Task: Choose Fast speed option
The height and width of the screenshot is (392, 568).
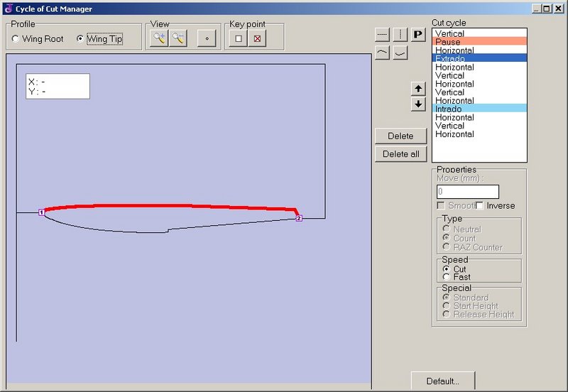Action: [446, 277]
